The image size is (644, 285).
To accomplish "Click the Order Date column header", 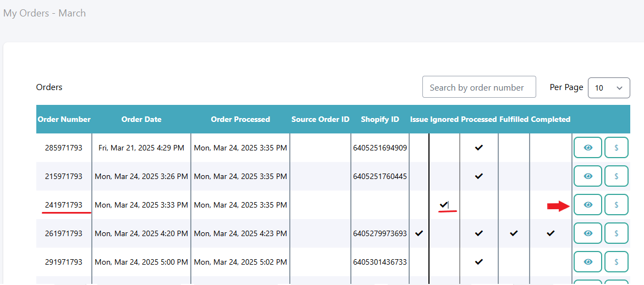I will point(141,119).
